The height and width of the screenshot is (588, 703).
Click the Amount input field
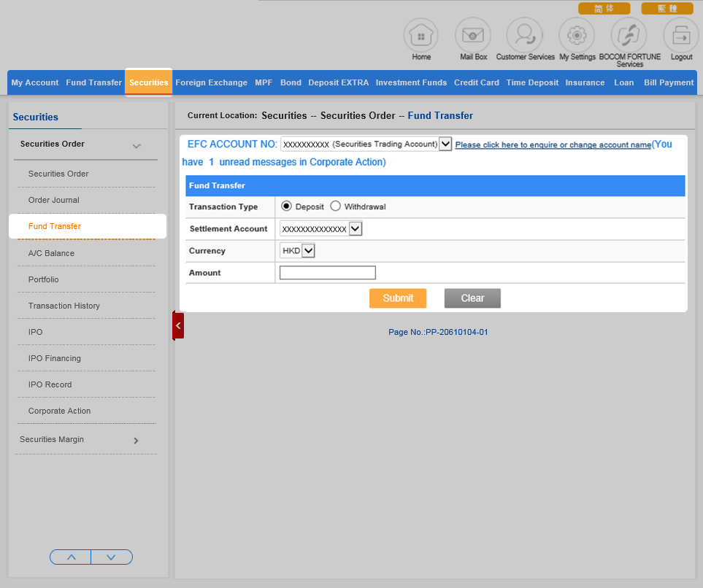click(327, 273)
